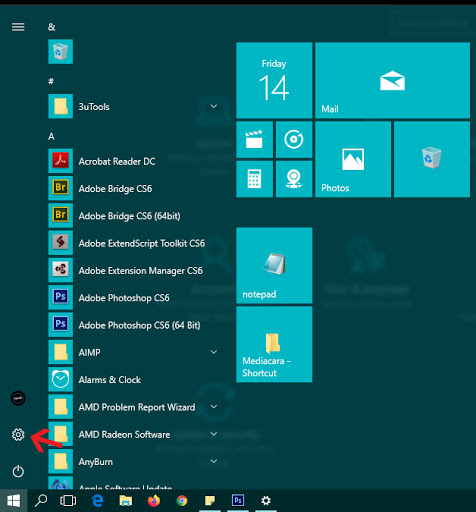
Task: Open the Movies & TV tile
Action: tap(254, 139)
